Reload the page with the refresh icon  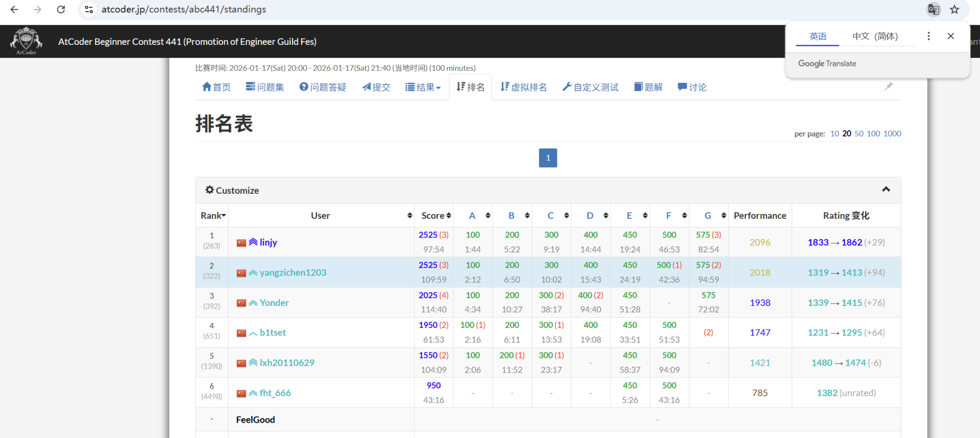point(61,9)
